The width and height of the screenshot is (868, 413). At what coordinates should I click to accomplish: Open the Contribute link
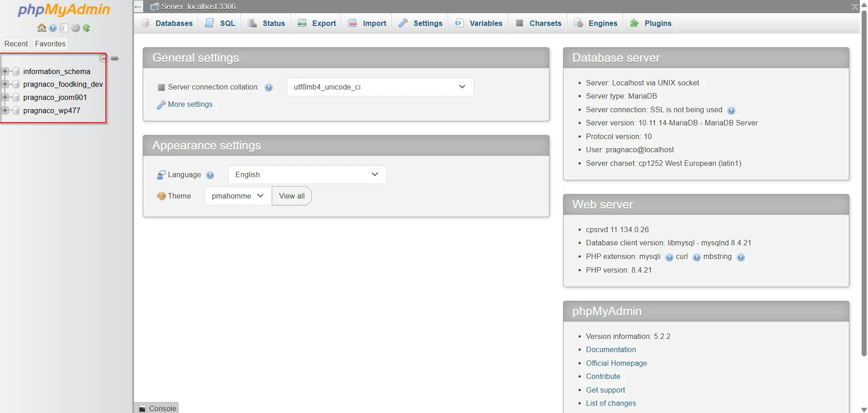pyautogui.click(x=603, y=377)
